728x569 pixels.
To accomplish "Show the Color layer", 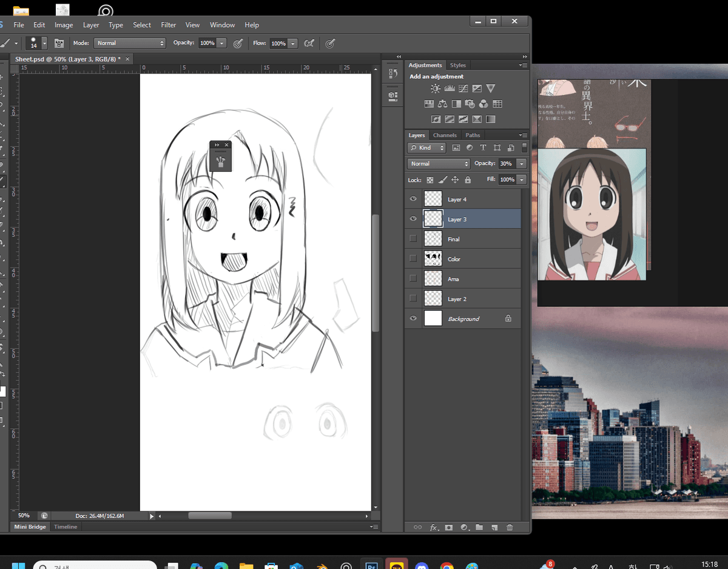I will click(413, 259).
